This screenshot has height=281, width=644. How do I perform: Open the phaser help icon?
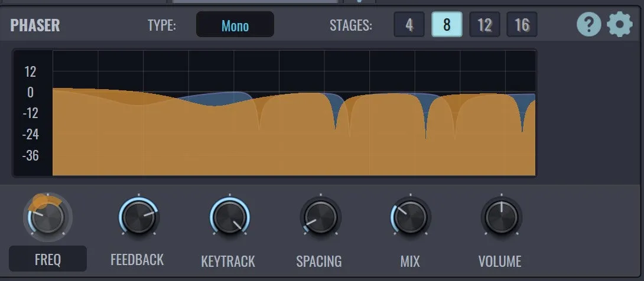point(589,25)
